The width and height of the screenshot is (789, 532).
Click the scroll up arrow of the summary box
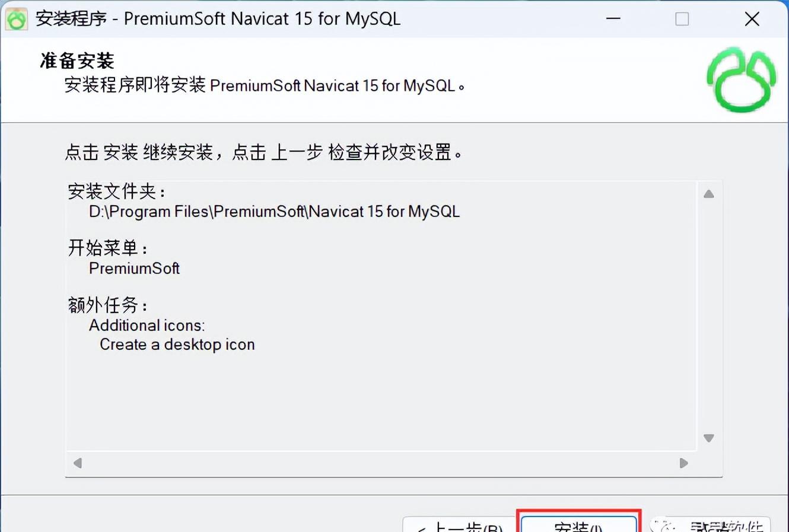click(709, 194)
